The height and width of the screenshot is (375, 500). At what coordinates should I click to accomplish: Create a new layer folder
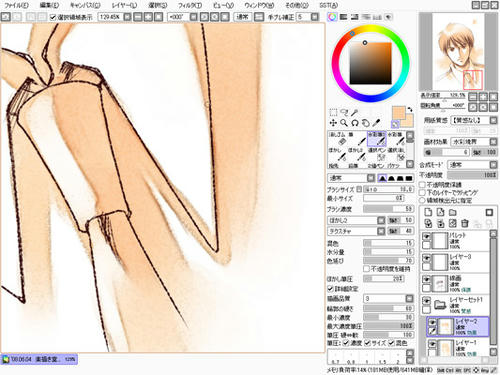[453, 212]
